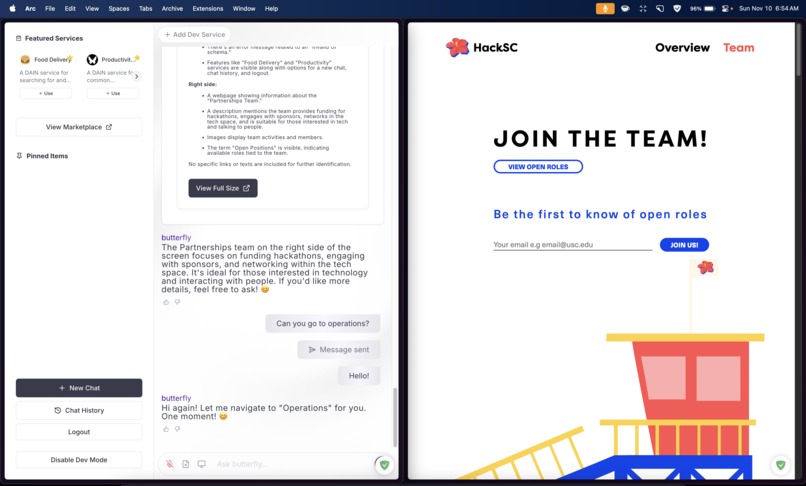Click Add Dev Service

coord(195,34)
